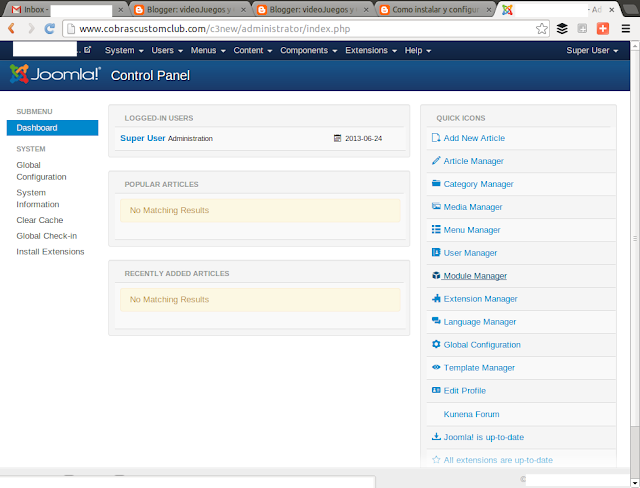Click the Module Manager cube icon
Screen dimensions: 640x488
coord(436,275)
